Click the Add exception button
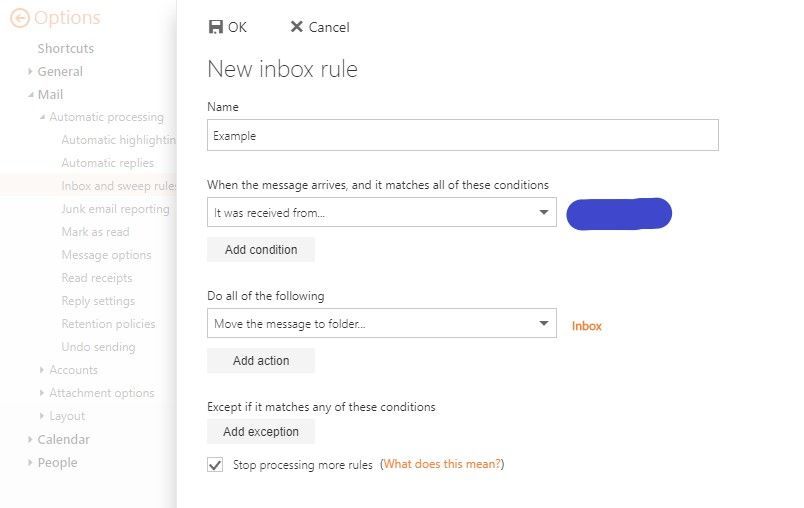Image resolution: width=804 pixels, height=508 pixels. pos(261,432)
